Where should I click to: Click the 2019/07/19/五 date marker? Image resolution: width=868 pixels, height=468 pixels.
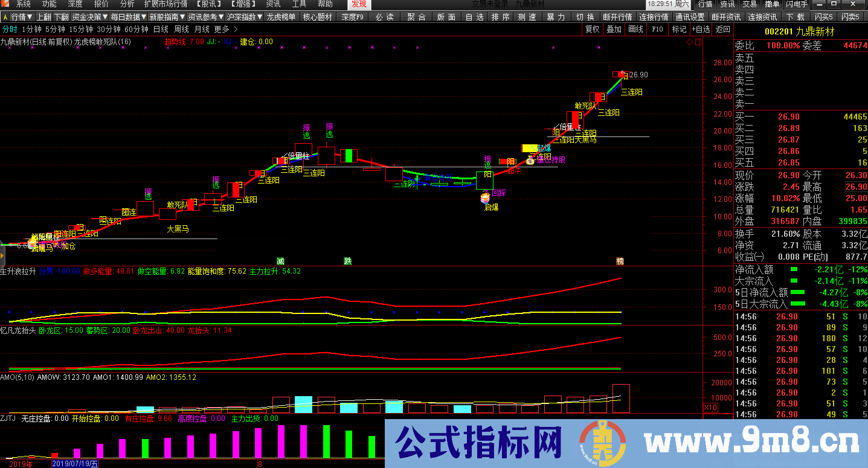pos(76,464)
